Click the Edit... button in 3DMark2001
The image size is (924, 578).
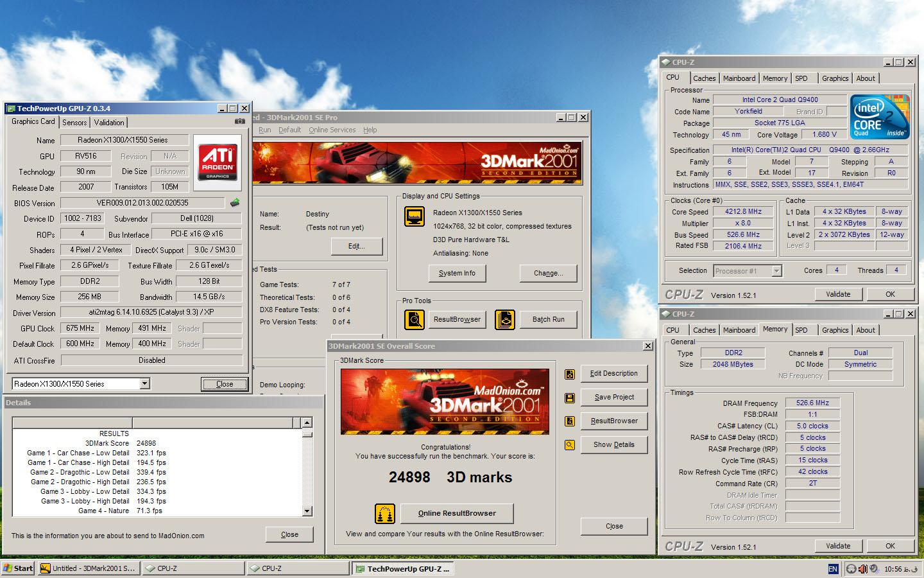click(357, 247)
